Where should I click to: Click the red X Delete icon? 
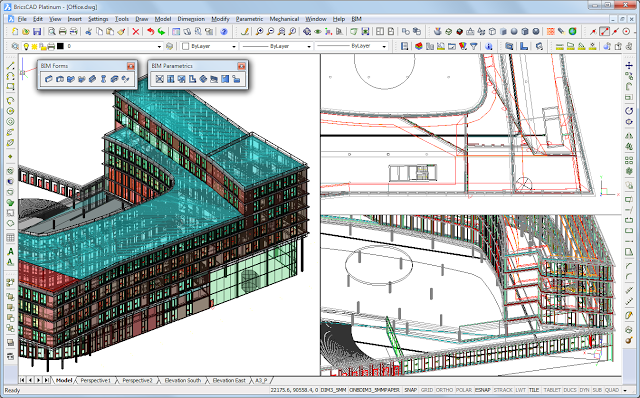click(x=136, y=31)
